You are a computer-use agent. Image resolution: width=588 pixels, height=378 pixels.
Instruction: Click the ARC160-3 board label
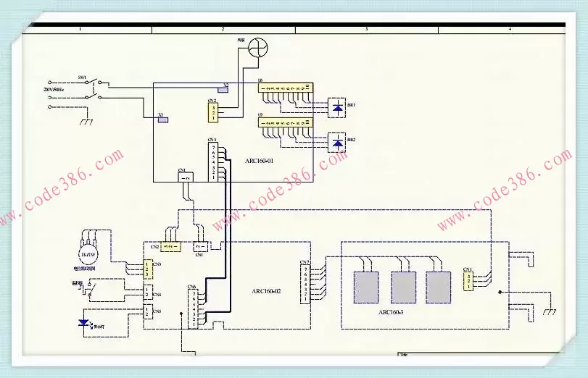[x=391, y=312]
